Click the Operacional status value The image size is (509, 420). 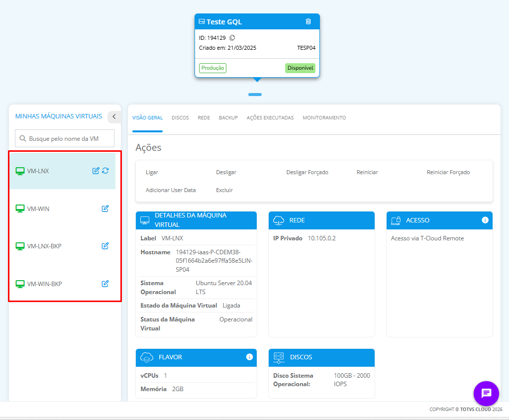coord(236,319)
